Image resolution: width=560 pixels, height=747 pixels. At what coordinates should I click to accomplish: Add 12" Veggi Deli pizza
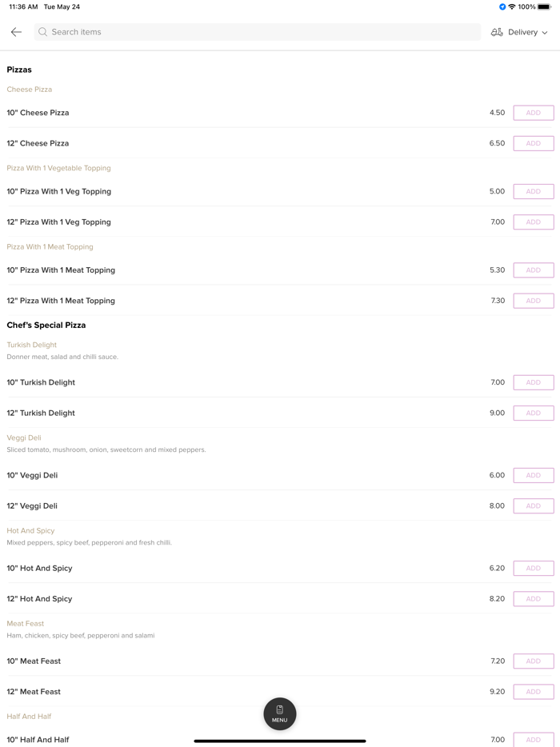[533, 505]
